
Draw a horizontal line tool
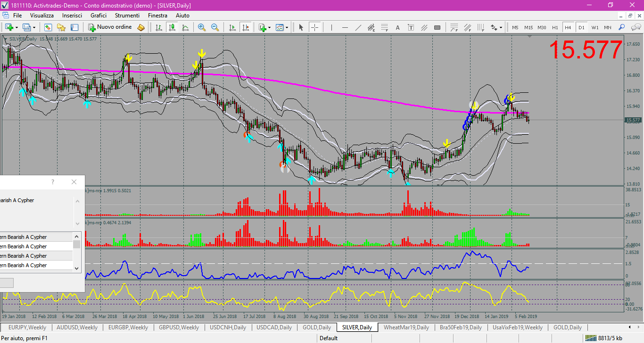tap(345, 27)
